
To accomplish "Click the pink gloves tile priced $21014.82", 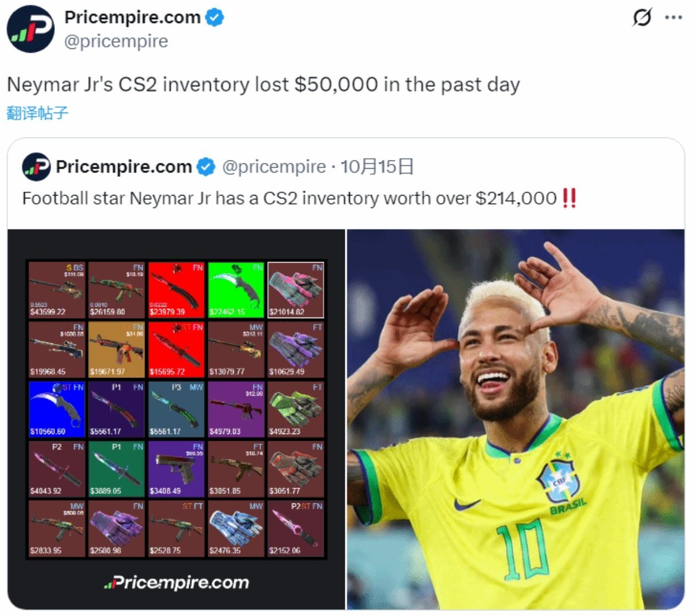I will pos(296,290).
